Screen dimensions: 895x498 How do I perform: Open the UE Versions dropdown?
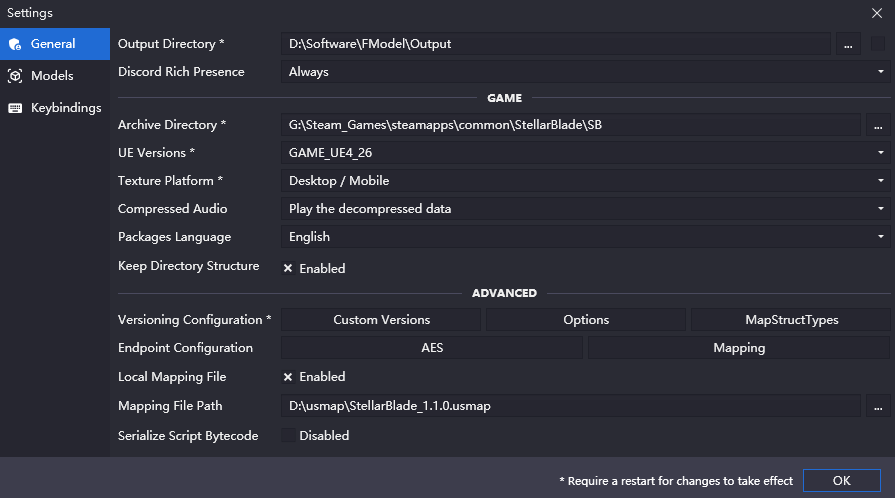[x=585, y=153]
